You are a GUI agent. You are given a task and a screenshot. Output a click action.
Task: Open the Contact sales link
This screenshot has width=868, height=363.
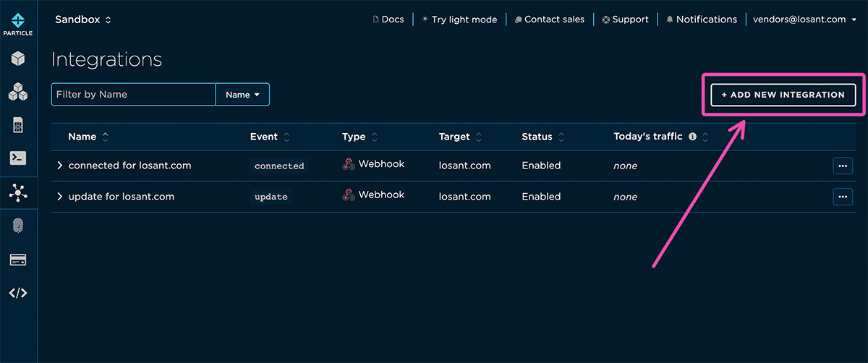(550, 20)
